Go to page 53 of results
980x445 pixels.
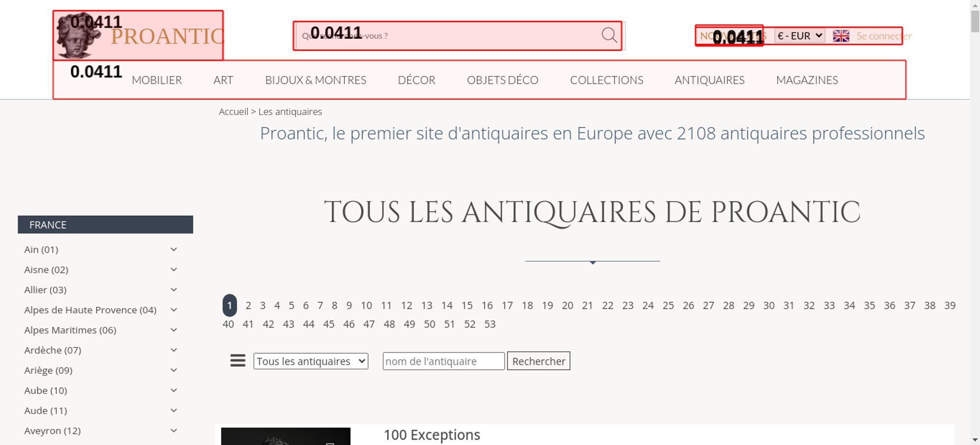coord(490,324)
